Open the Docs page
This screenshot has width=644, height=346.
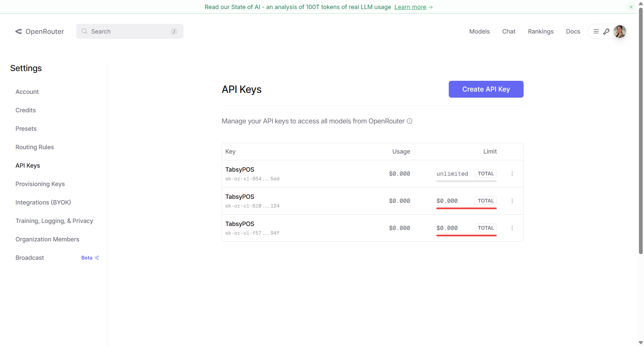click(573, 32)
